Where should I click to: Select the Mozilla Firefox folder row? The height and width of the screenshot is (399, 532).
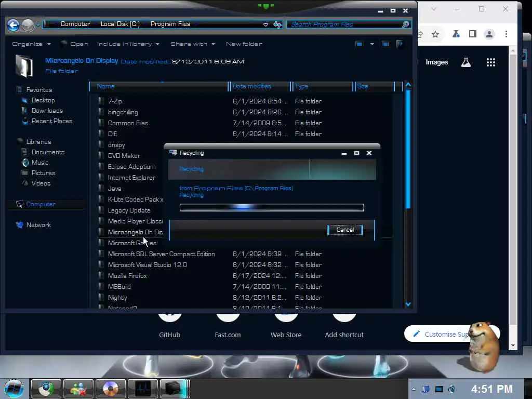click(245, 276)
